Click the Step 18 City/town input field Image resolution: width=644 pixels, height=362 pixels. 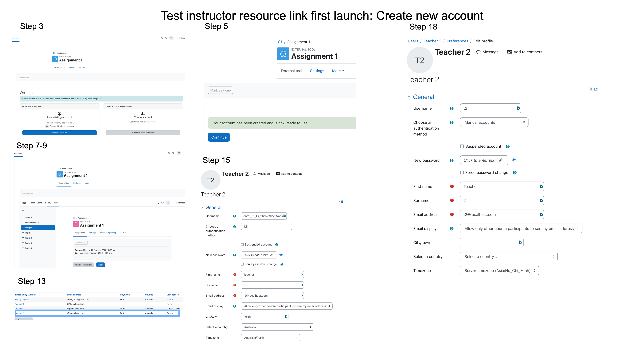pos(492,243)
